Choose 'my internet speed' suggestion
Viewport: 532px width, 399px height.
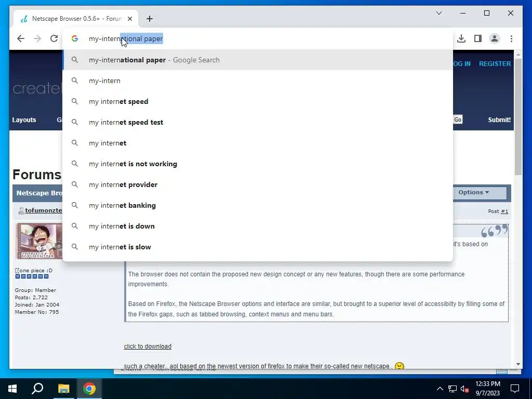(258, 101)
